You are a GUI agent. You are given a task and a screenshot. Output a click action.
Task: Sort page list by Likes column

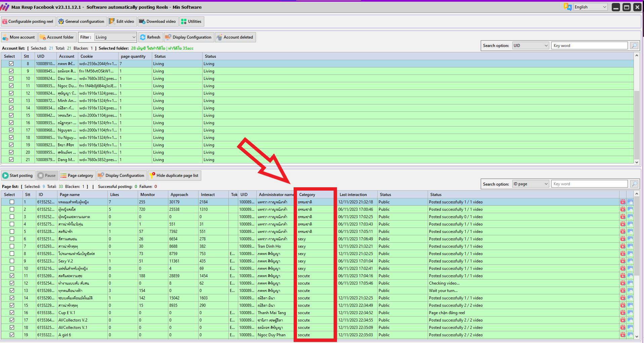(x=123, y=195)
